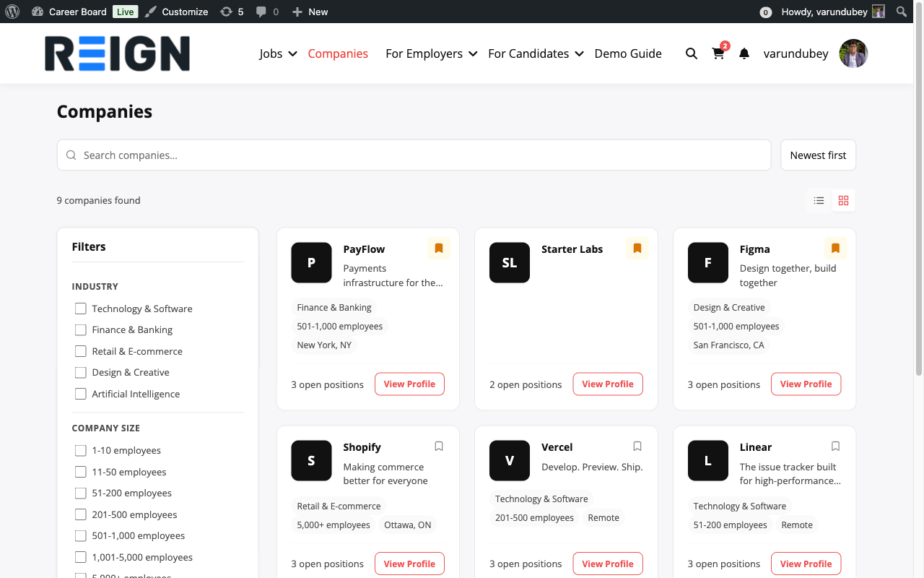Bookmark the Vercel company
This screenshot has height=578, width=924.
pos(637,447)
